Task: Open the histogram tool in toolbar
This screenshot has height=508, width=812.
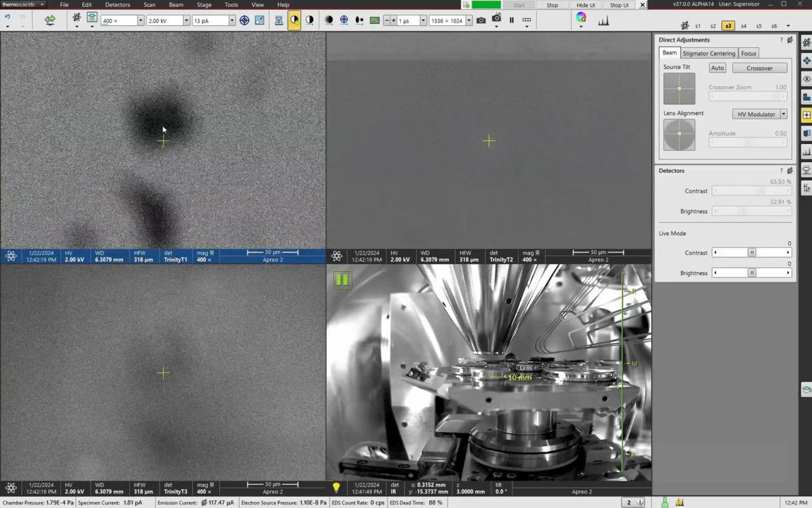Action: pyautogui.click(x=603, y=20)
